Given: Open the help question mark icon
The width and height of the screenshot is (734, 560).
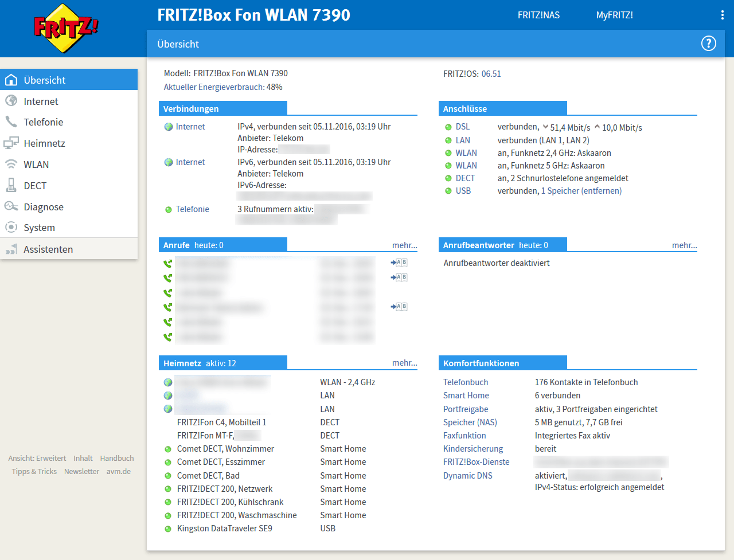Looking at the screenshot, I should pyautogui.click(x=709, y=44).
